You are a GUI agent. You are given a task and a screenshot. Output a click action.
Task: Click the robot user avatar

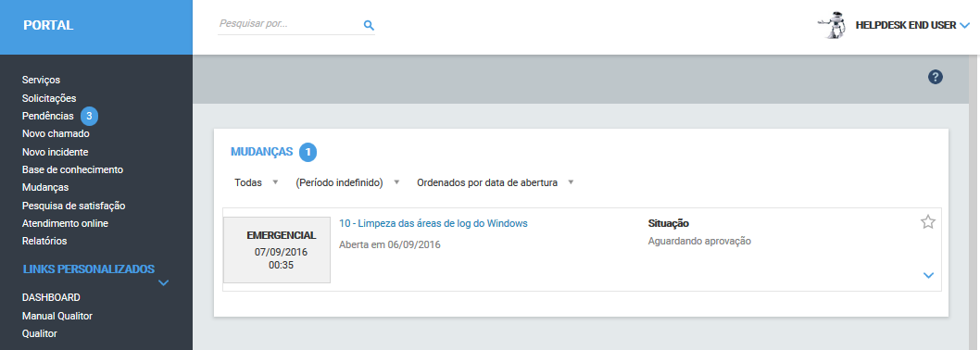833,26
